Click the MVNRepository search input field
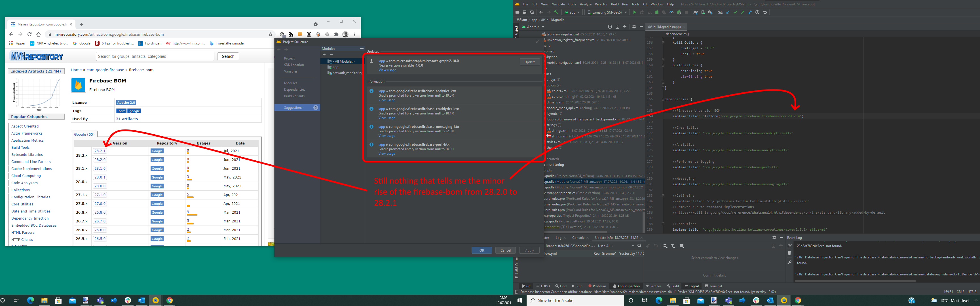 coord(155,56)
